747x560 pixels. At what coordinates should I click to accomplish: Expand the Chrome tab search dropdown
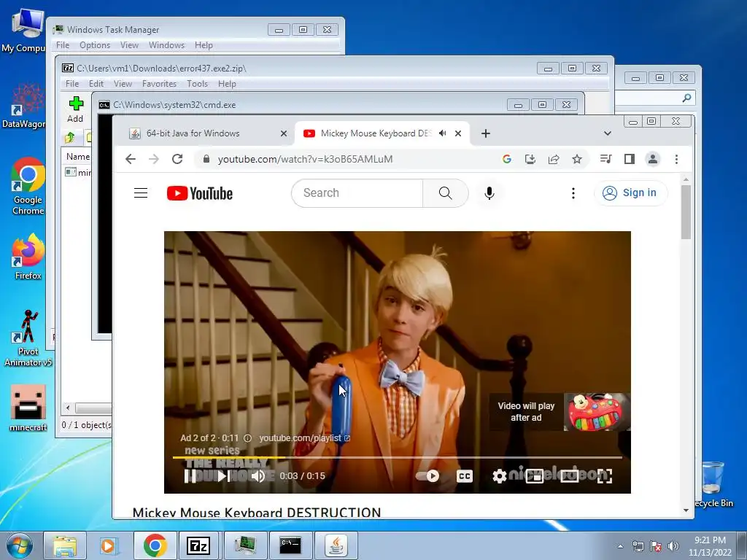pos(608,133)
